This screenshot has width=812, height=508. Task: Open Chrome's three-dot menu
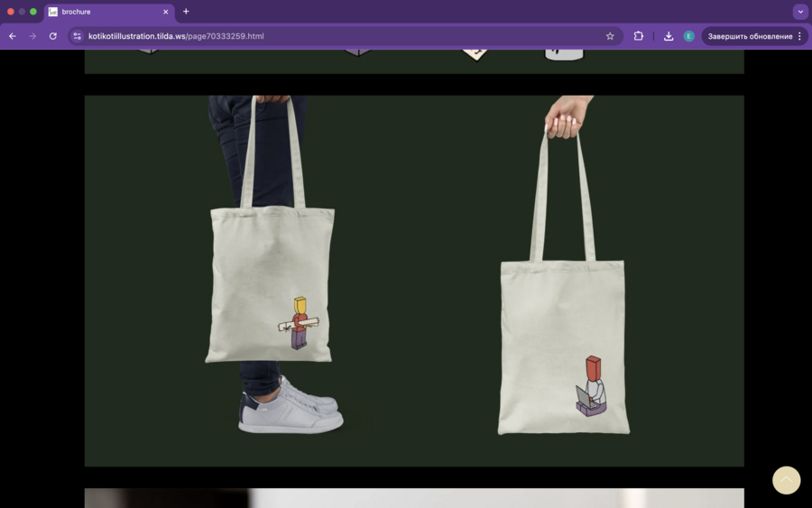click(799, 36)
